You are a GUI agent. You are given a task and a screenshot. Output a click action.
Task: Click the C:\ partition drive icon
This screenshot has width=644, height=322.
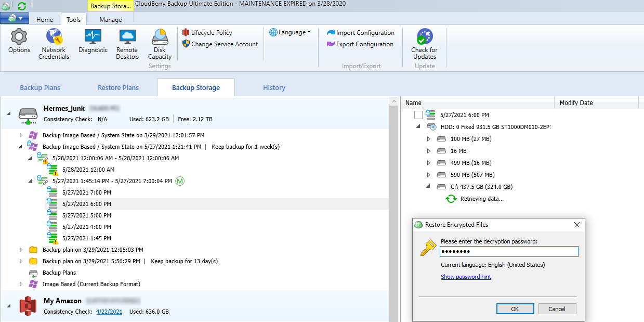click(441, 187)
